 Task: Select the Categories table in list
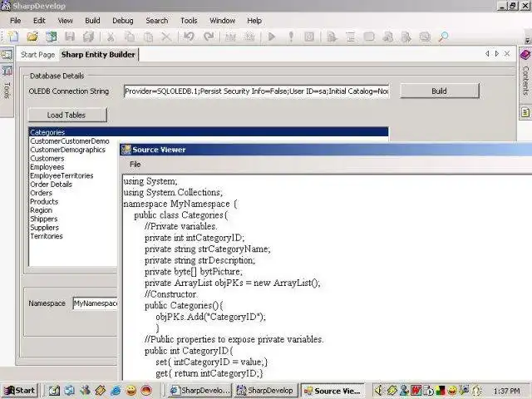pos(209,132)
